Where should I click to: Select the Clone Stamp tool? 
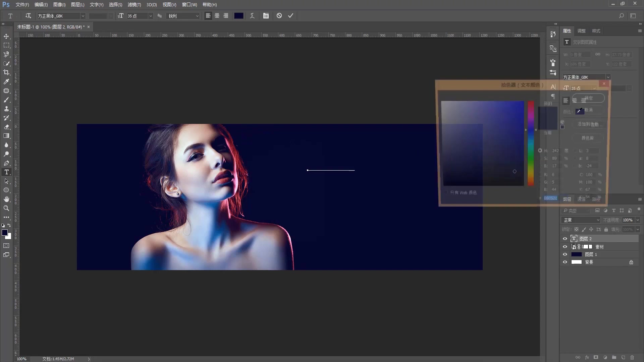(x=6, y=109)
